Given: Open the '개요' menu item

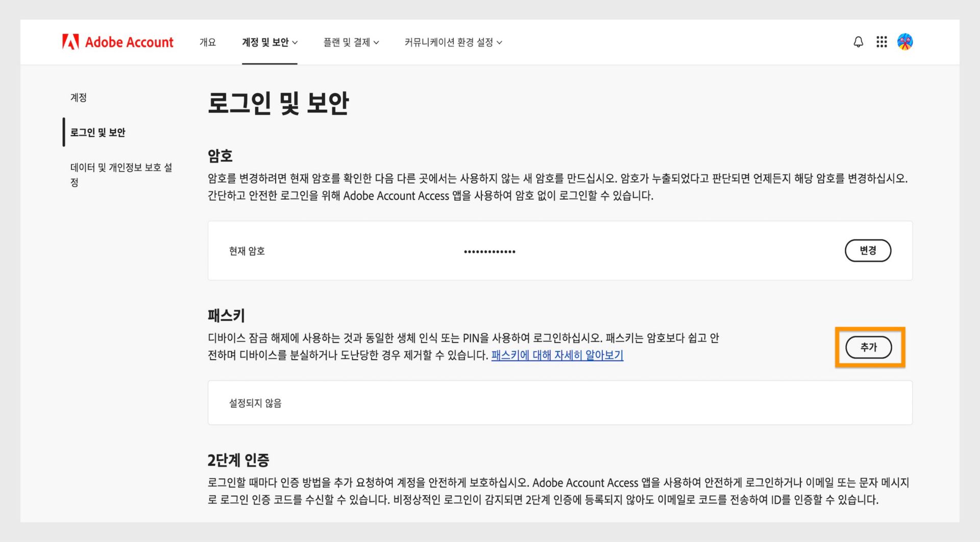Looking at the screenshot, I should pos(207,42).
